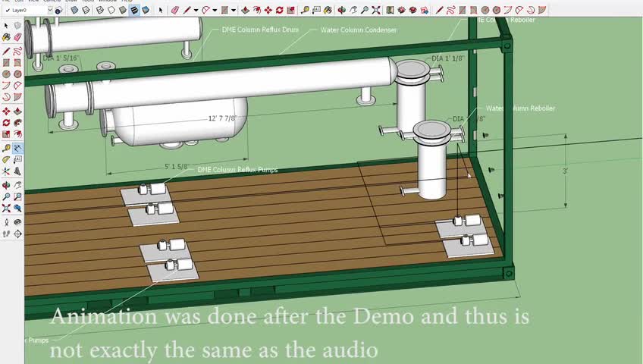The height and width of the screenshot is (364, 643).
Task: Select Follow Me in left toolbar
Action: click(x=17, y=123)
